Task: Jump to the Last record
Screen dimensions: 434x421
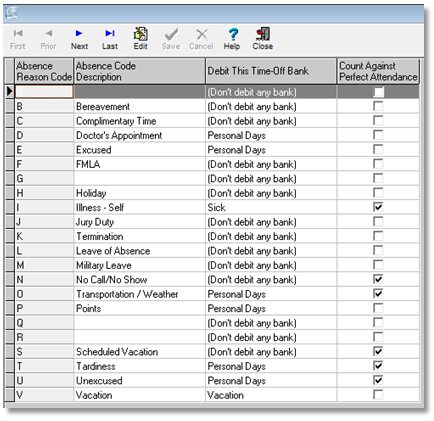Action: coord(110,33)
